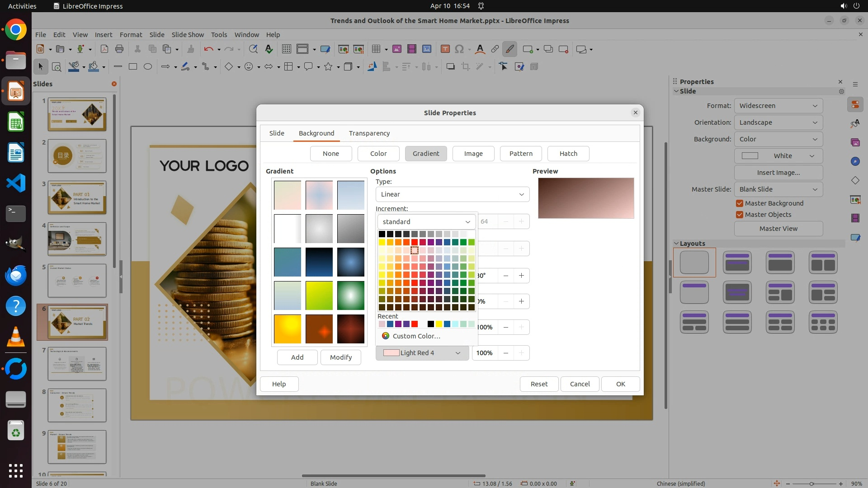Open the Orientation Landscape dropdown
The height and width of the screenshot is (488, 868).
click(x=778, y=122)
